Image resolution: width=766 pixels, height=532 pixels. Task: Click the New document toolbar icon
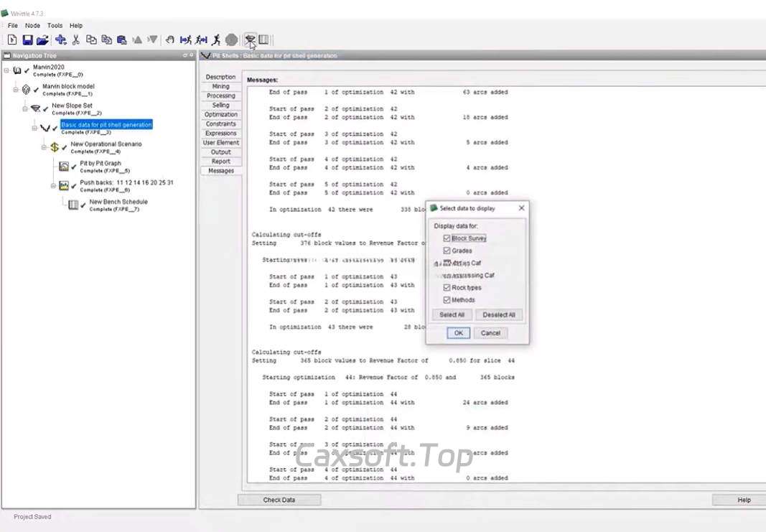coord(12,40)
